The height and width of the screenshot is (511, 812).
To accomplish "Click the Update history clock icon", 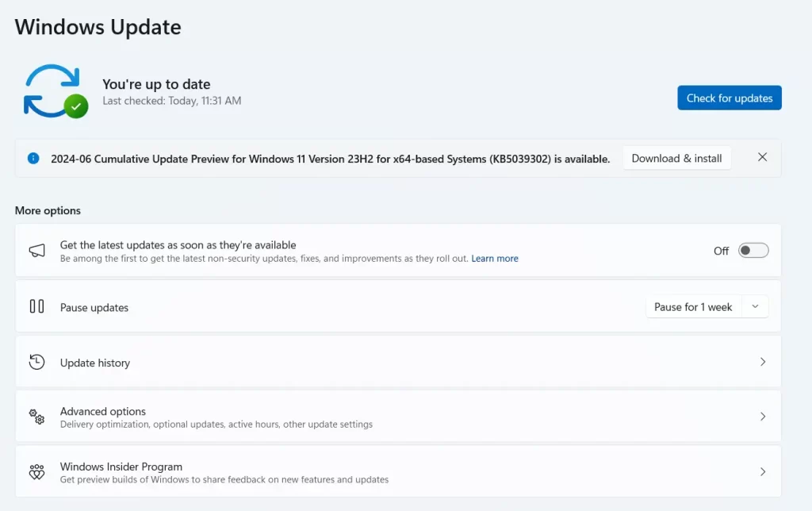I will click(x=36, y=362).
